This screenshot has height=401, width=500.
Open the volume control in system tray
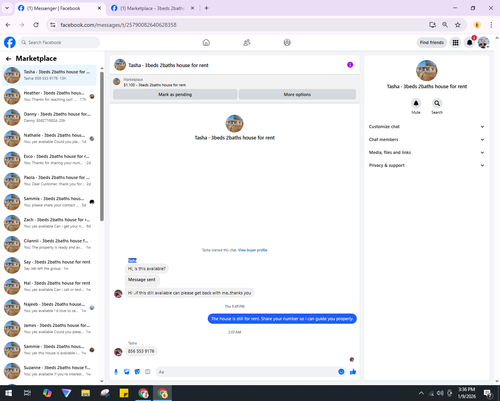tap(440, 393)
